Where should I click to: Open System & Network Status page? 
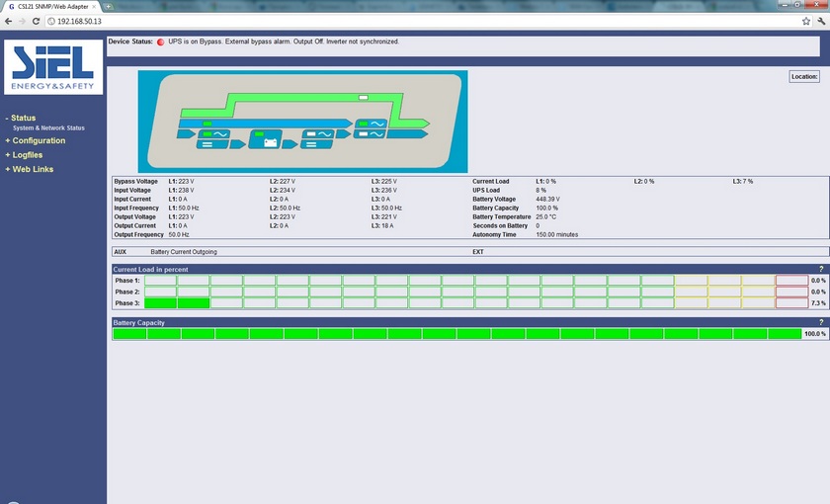pyautogui.click(x=48, y=127)
